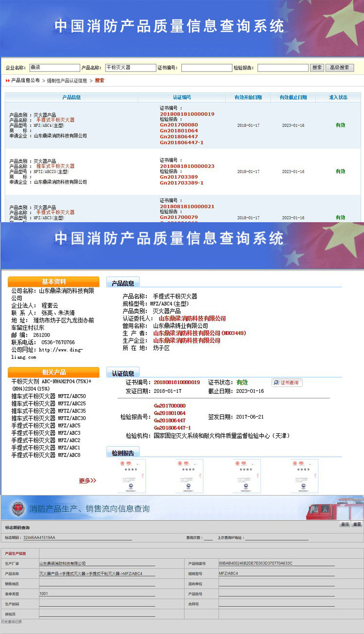
Task: Open related product 手提式干粉灭火器 MFZ/ABC2
Action: (x=46, y=440)
